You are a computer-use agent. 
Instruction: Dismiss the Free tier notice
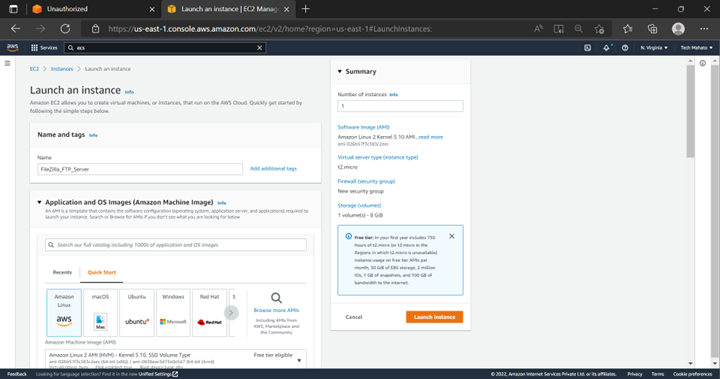pos(452,236)
